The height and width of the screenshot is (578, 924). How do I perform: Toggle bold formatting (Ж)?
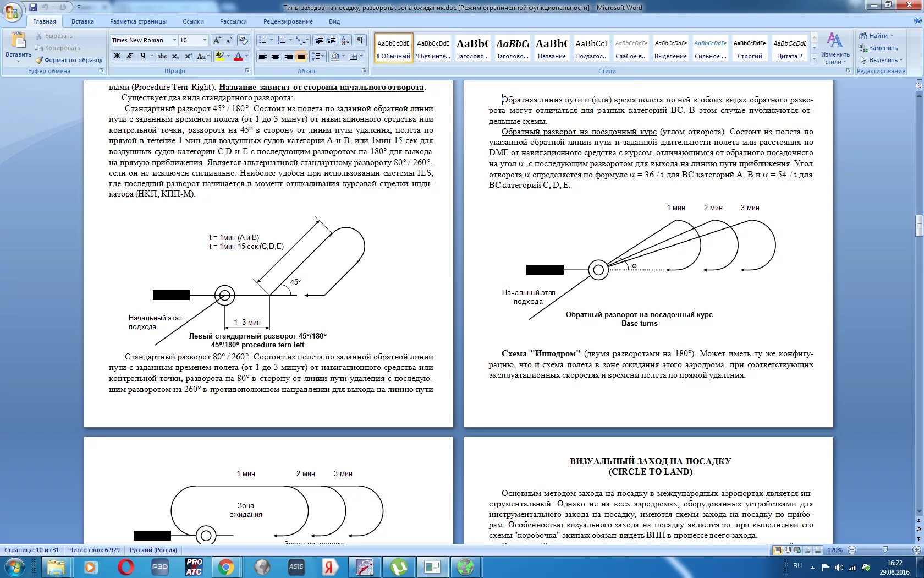[x=117, y=56]
